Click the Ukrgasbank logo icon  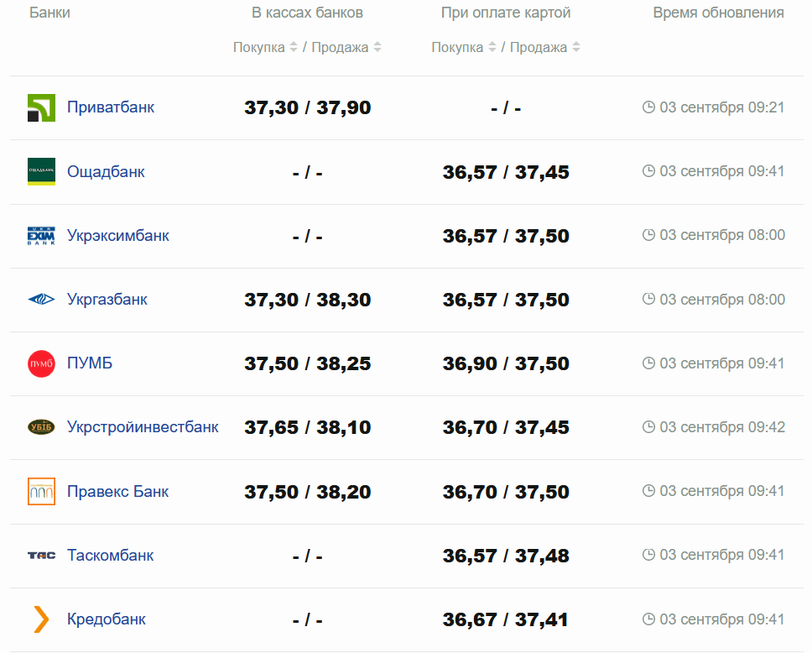tap(41, 300)
